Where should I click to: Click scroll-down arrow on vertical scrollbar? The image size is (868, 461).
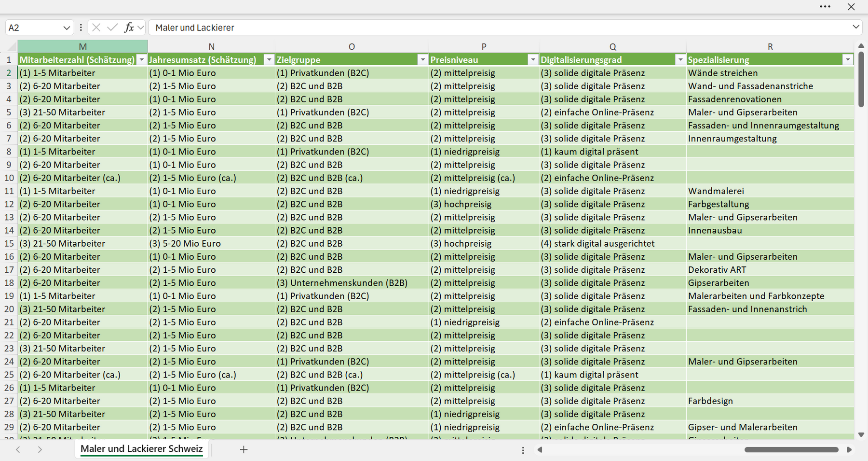(x=861, y=434)
